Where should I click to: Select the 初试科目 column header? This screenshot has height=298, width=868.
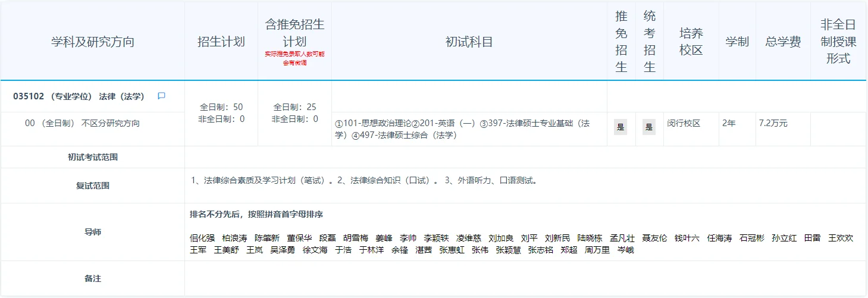click(x=469, y=42)
